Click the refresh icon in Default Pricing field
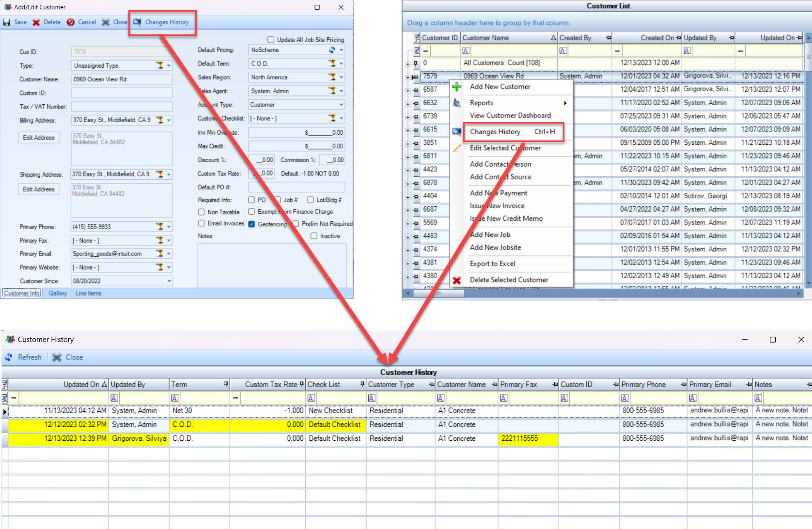The width and height of the screenshot is (812, 529). (332, 50)
